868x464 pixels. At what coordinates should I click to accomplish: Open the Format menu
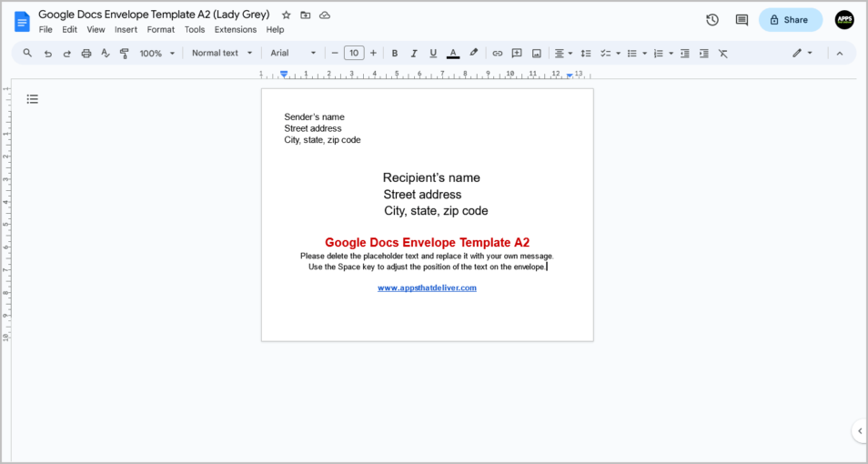click(160, 29)
